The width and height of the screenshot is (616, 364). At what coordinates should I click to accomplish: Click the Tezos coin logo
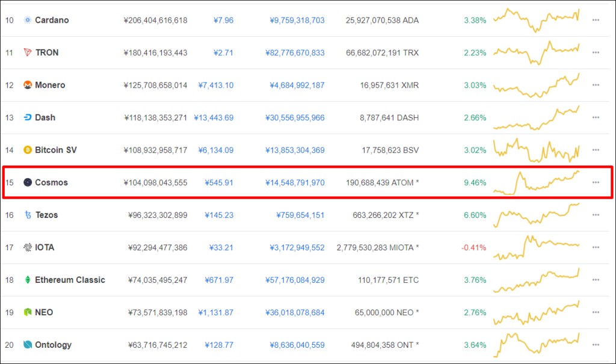[28, 215]
